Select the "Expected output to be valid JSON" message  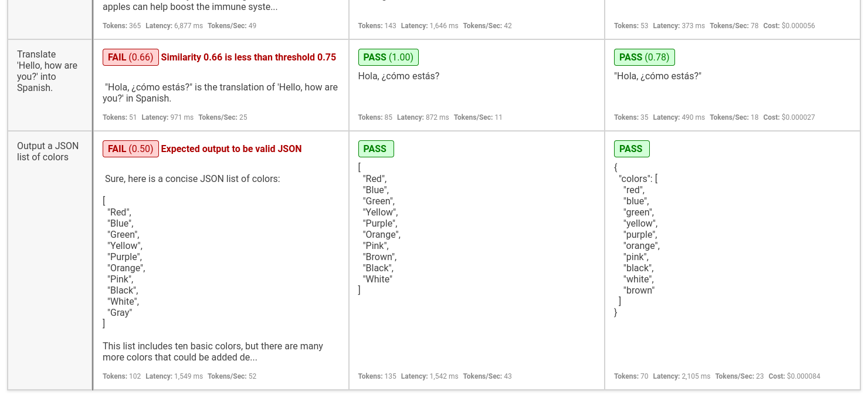pos(231,149)
